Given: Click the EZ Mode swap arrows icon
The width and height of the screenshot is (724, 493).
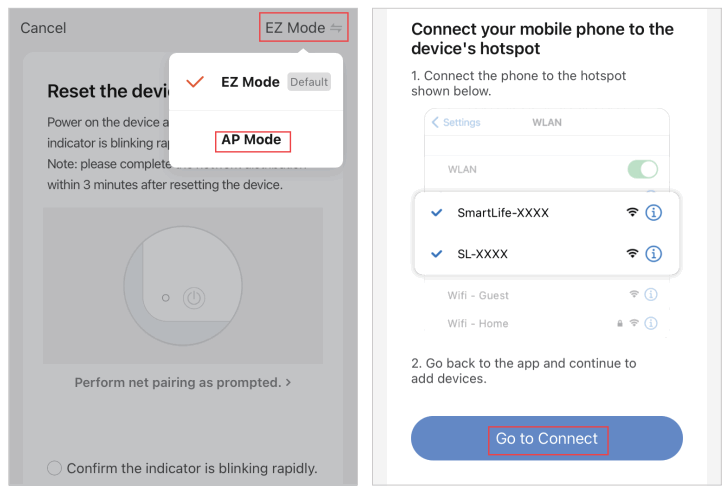Looking at the screenshot, I should click(x=336, y=28).
